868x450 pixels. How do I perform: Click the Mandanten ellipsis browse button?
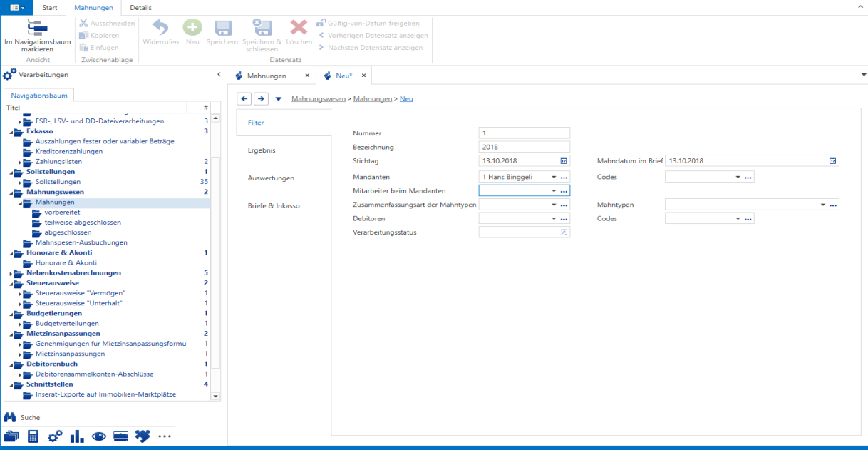(564, 177)
